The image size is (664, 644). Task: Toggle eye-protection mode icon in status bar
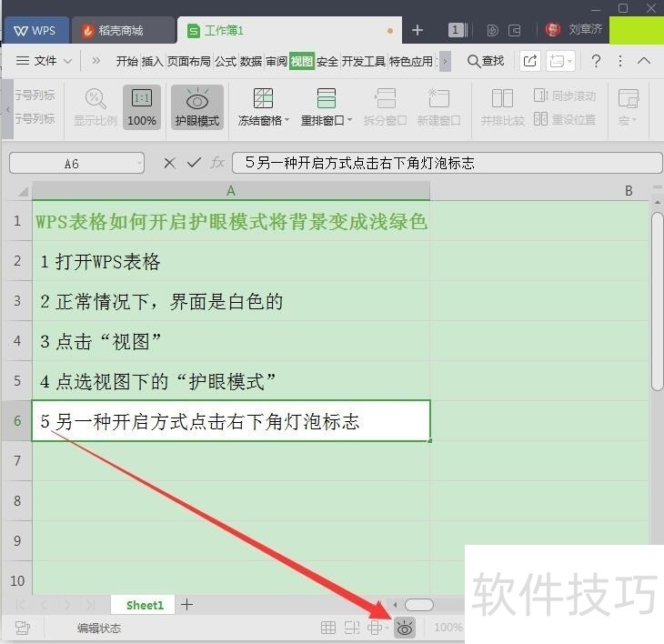click(x=405, y=628)
